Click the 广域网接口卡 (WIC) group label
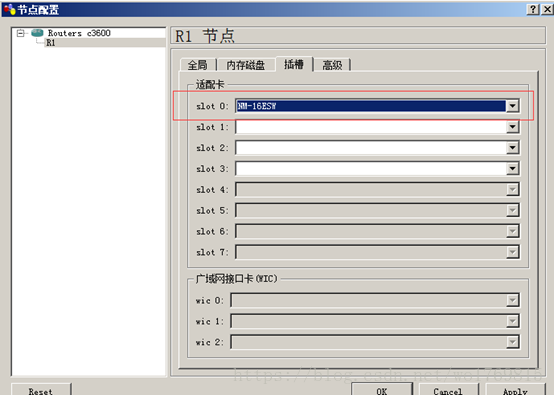This screenshot has height=395, width=554. 236,278
